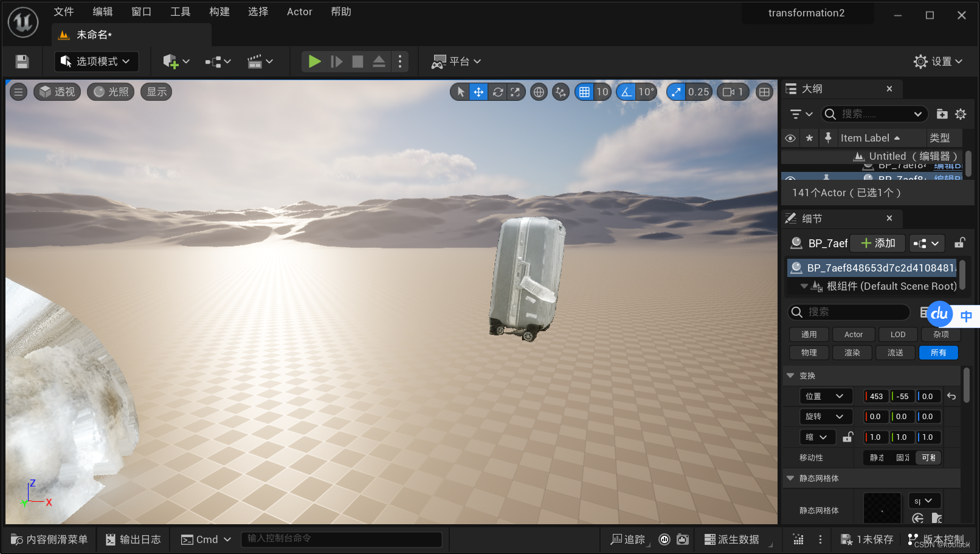The height and width of the screenshot is (554, 980).
Task: Open rotation snap value 10°
Action: click(x=646, y=92)
